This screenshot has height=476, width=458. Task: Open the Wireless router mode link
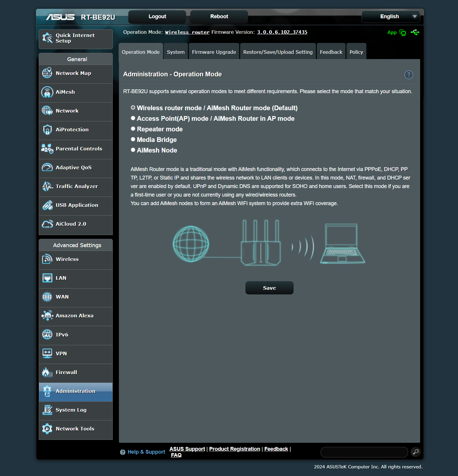187,32
